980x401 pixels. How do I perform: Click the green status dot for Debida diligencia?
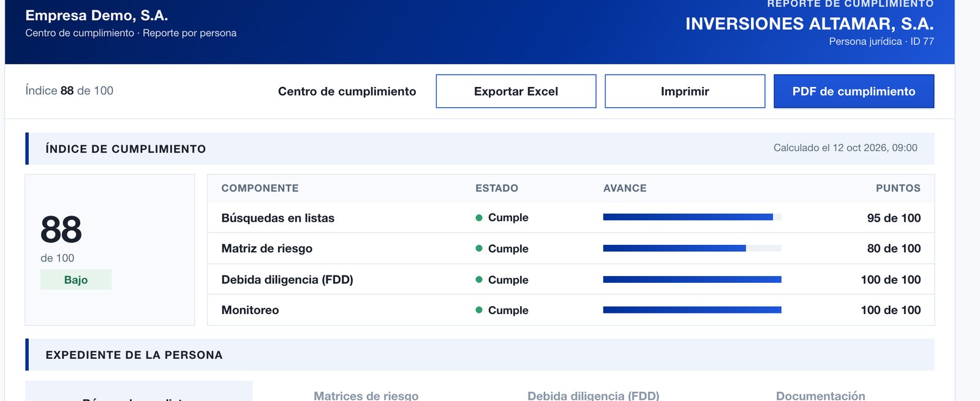click(x=479, y=279)
